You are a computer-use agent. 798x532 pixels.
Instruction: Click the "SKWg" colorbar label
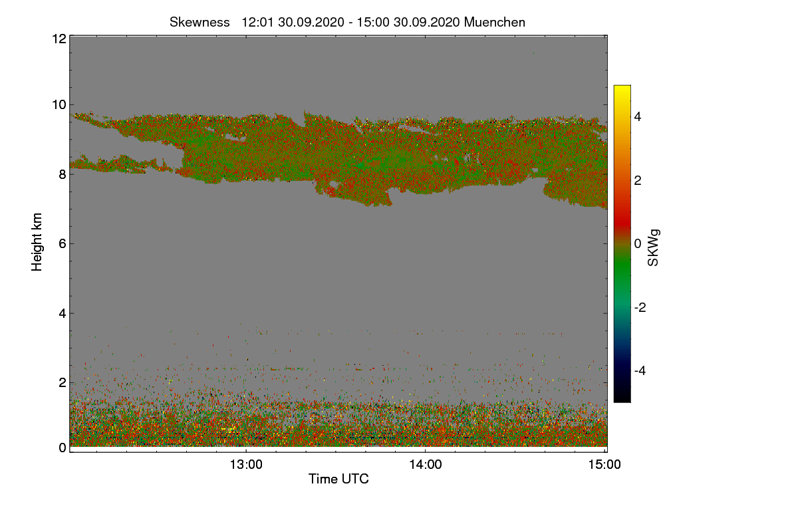point(654,248)
